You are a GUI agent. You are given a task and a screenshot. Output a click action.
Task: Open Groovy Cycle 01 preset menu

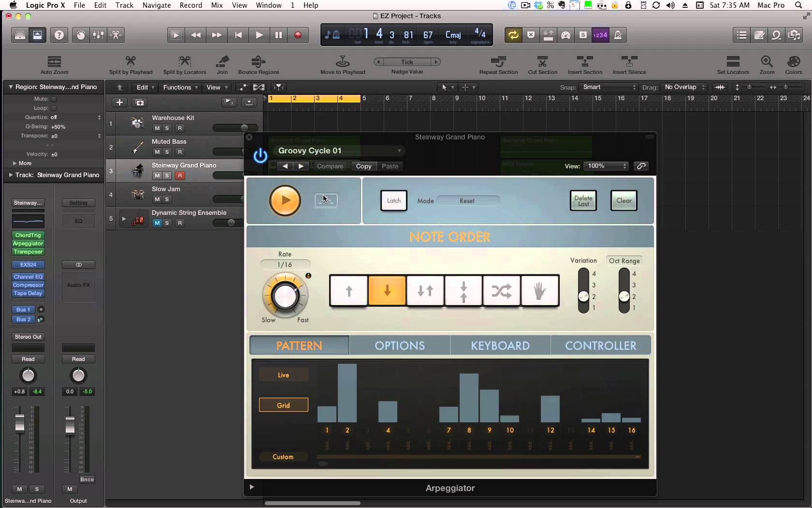340,150
